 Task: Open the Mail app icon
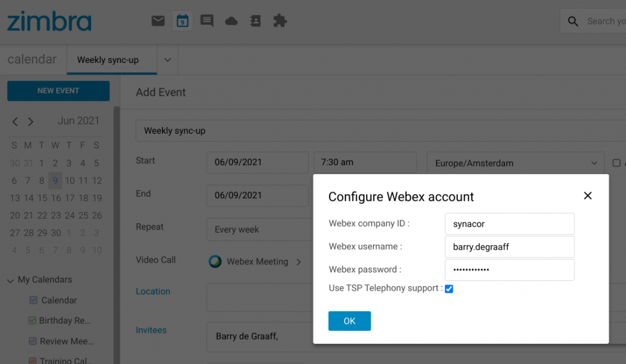pyautogui.click(x=158, y=20)
